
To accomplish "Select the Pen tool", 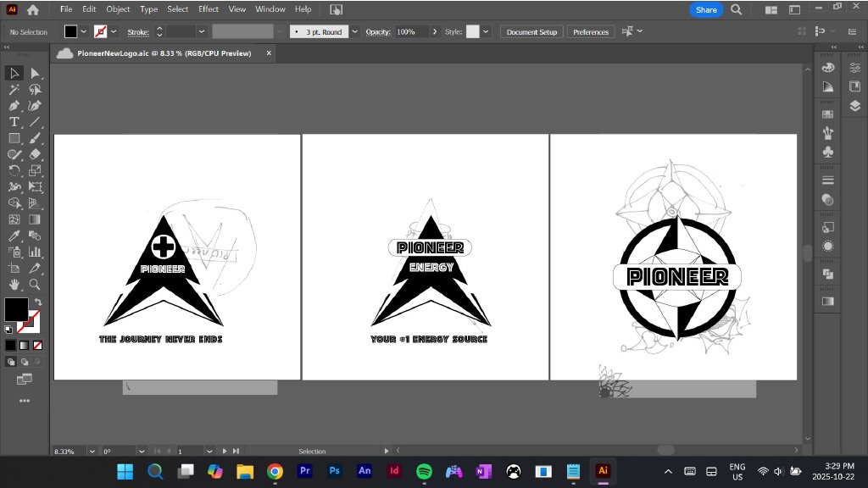I will pos(14,106).
